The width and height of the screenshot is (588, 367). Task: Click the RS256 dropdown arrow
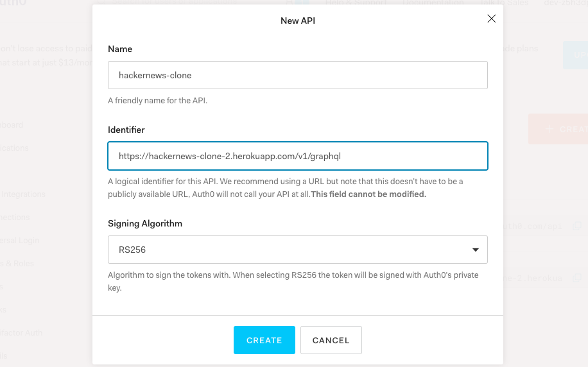click(476, 250)
